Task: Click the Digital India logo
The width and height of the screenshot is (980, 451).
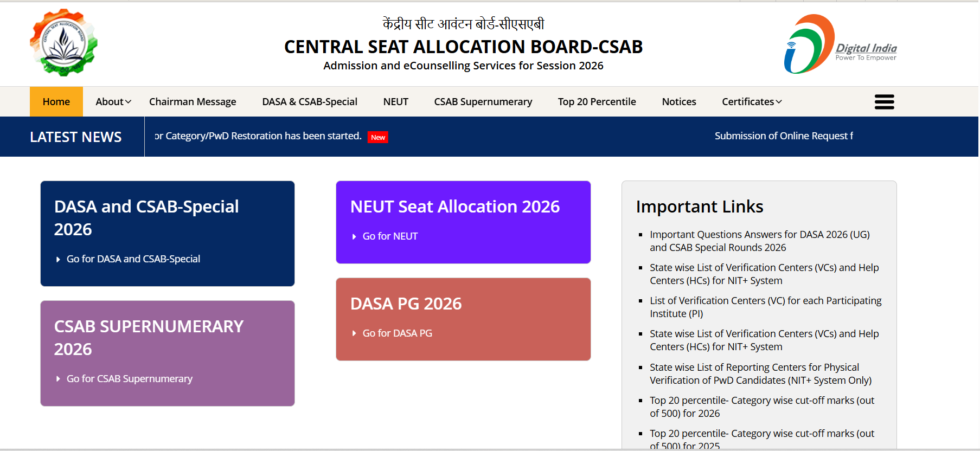Action: coord(840,44)
